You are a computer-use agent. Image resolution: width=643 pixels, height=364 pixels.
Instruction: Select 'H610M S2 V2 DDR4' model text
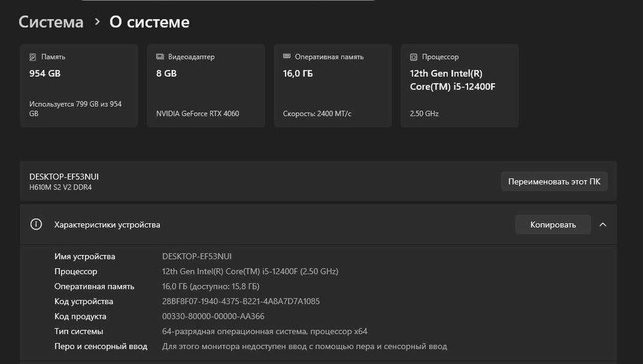coord(60,188)
